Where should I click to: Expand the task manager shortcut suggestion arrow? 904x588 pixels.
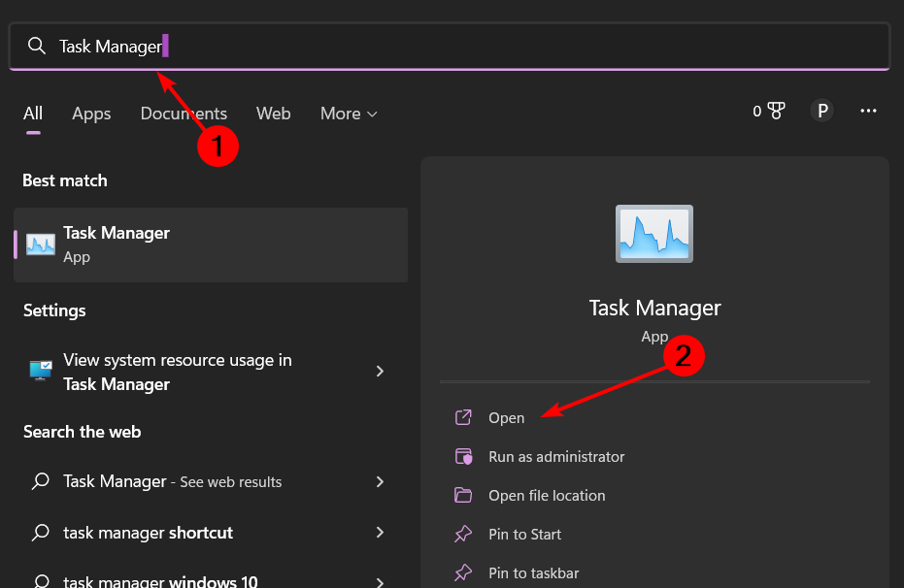(381, 533)
